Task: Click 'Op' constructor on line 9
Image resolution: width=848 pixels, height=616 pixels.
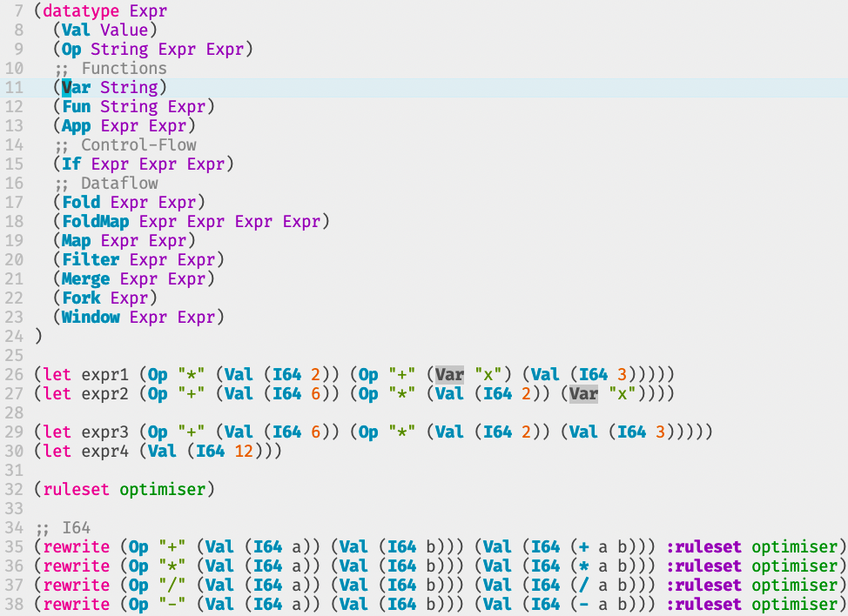Action: (x=71, y=50)
